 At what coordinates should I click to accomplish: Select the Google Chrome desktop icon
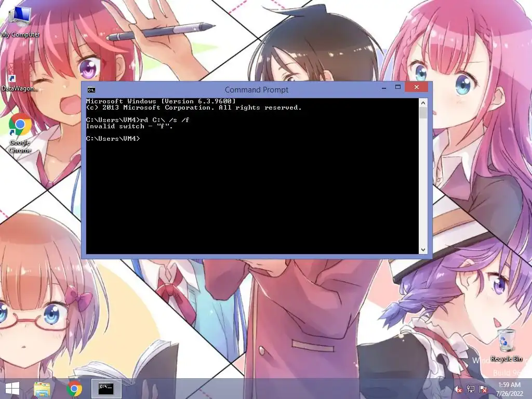(20, 134)
